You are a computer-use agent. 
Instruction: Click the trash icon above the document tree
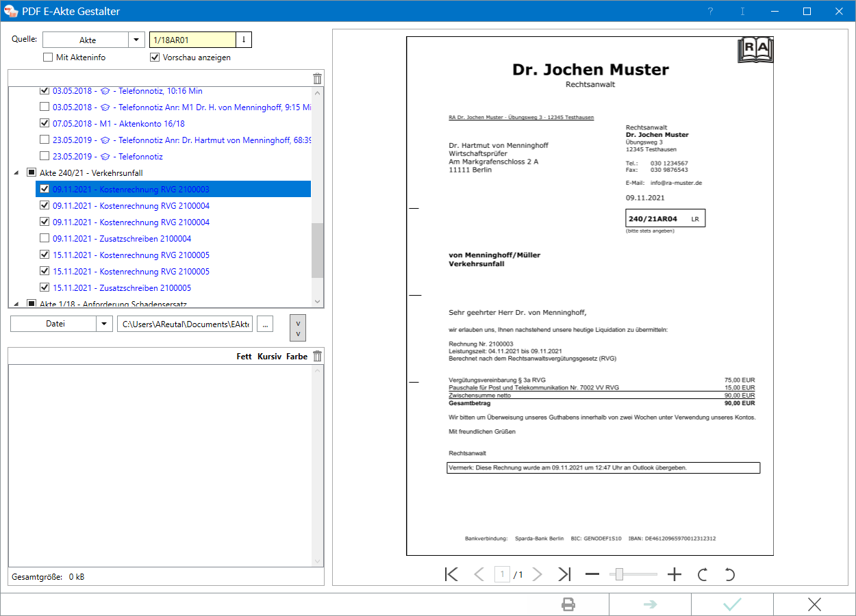click(316, 78)
